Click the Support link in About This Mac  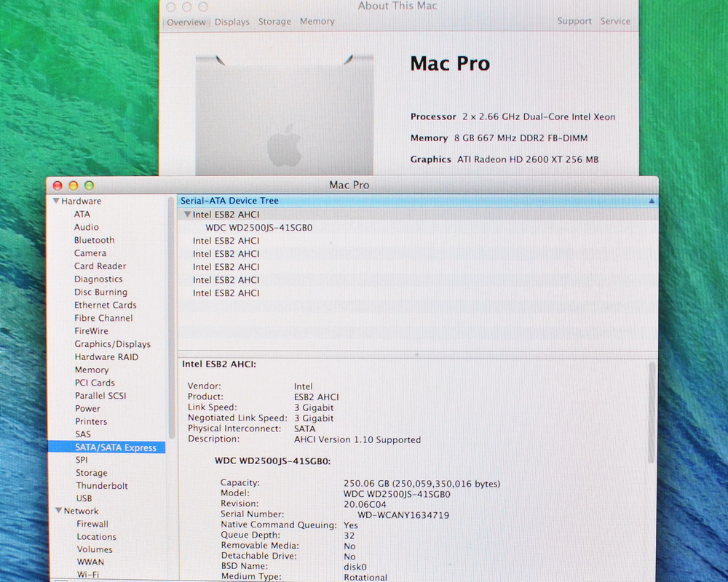pos(574,21)
